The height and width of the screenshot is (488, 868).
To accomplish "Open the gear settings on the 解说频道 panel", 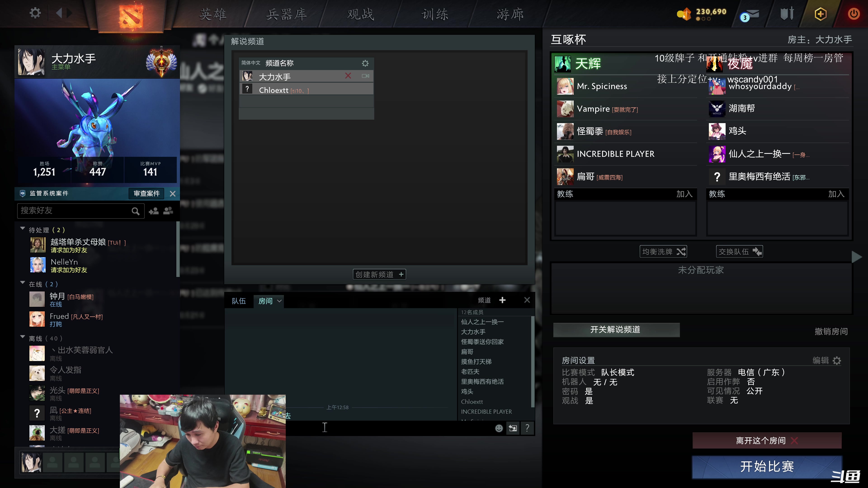I will [365, 63].
